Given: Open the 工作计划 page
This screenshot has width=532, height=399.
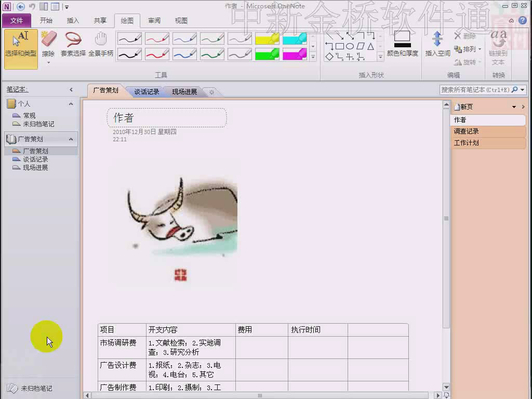Looking at the screenshot, I should pos(488,143).
